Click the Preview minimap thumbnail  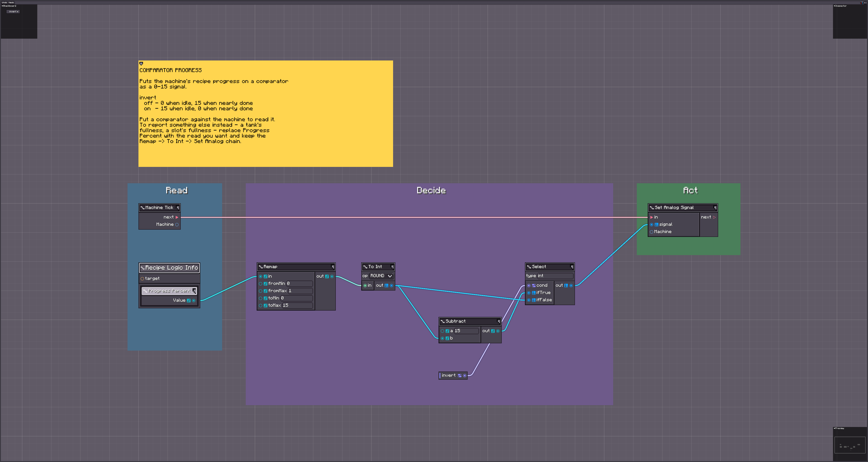click(x=850, y=445)
